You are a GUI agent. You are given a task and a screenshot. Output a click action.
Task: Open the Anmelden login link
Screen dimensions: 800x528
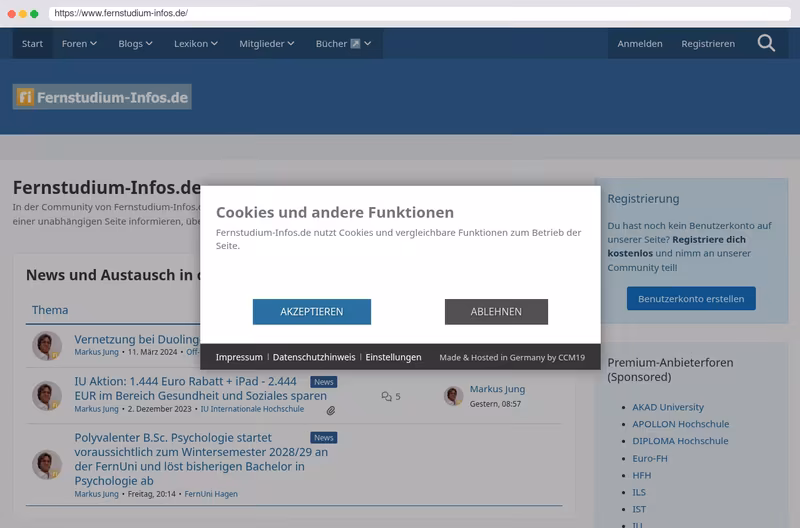640,44
